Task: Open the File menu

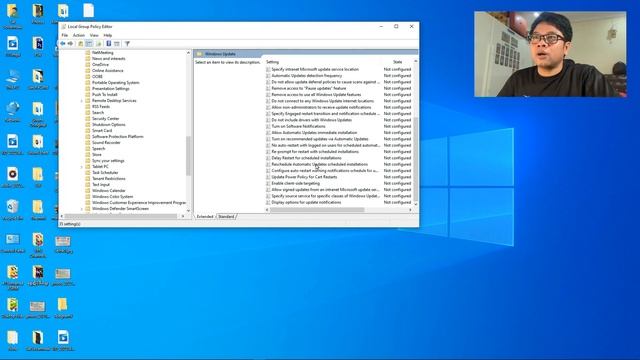Action: click(64, 36)
